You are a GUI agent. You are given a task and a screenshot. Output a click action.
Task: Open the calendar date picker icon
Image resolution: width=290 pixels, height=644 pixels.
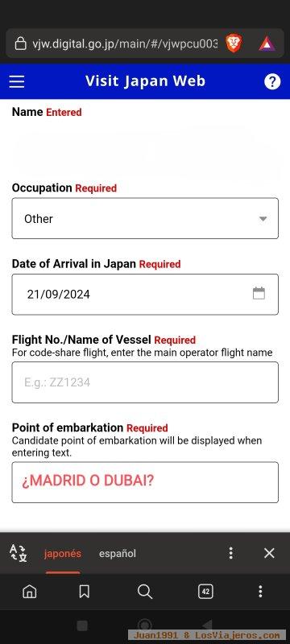[259, 293]
